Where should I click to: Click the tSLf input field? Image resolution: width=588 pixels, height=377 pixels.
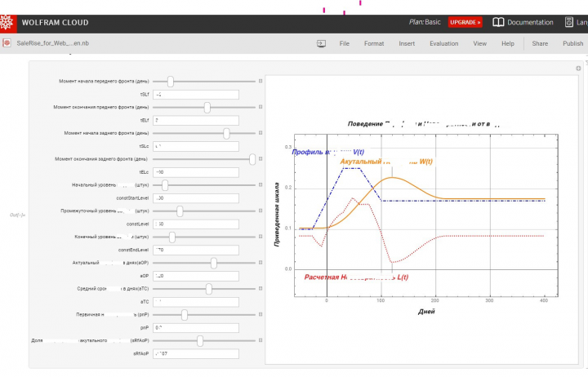pos(196,95)
